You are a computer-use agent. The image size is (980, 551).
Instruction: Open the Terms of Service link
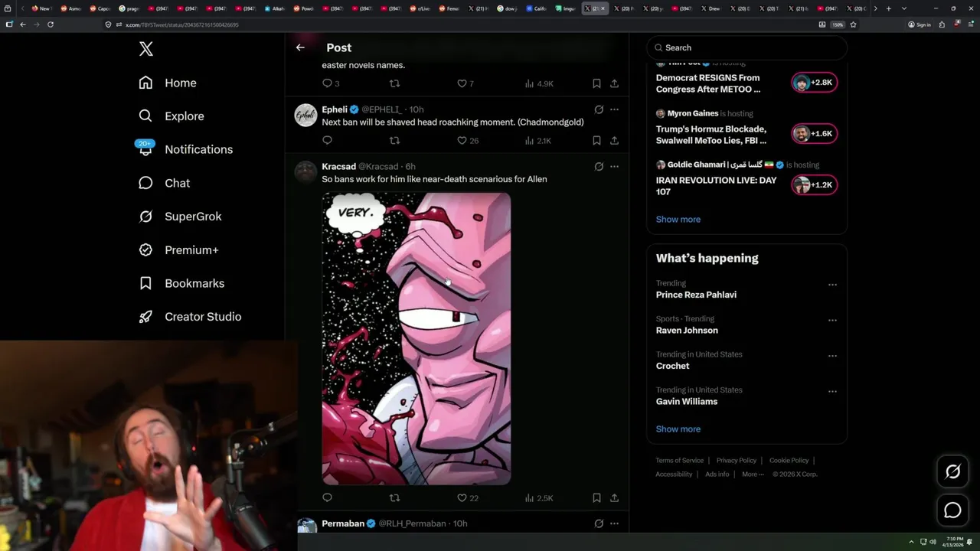pos(679,460)
